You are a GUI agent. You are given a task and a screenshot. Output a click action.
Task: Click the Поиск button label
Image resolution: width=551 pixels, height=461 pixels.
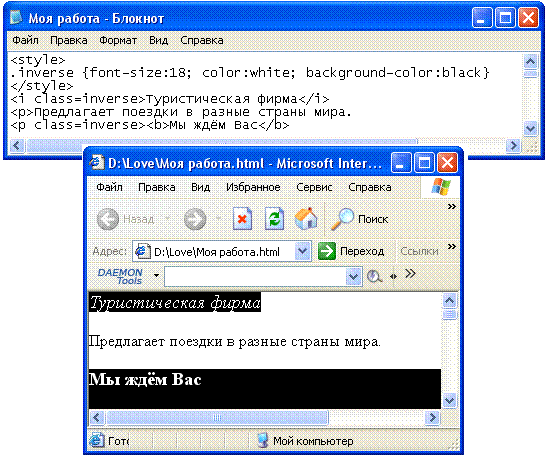(x=373, y=219)
